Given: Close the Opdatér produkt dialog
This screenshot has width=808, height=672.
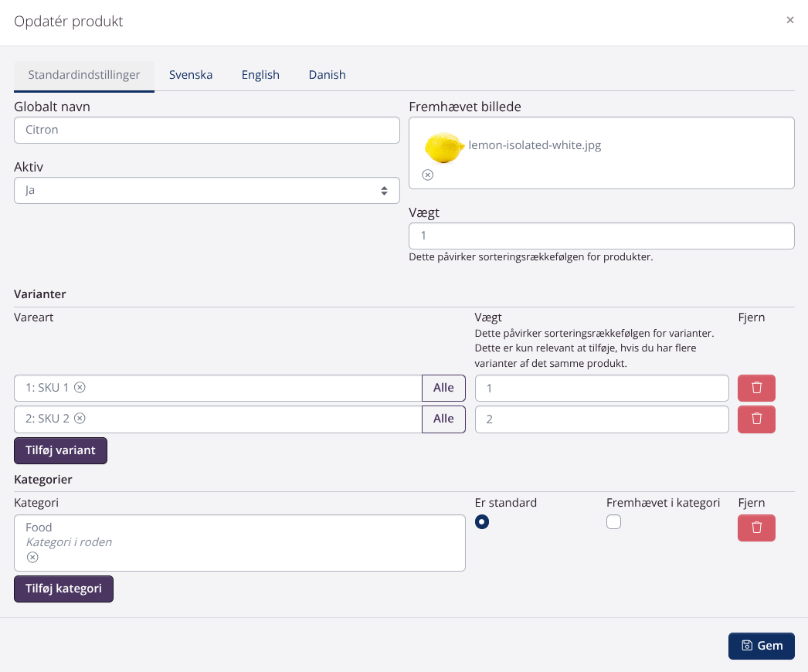Looking at the screenshot, I should pyautogui.click(x=789, y=21).
